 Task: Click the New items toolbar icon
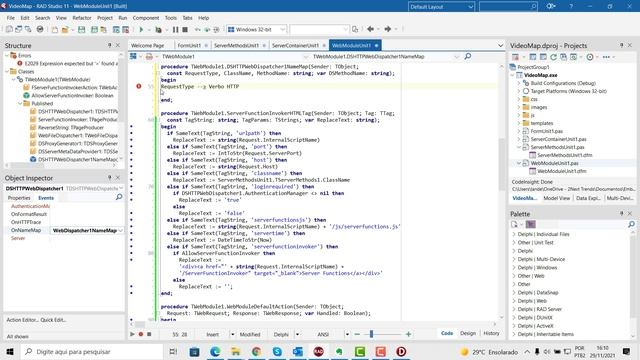[x=55, y=29]
